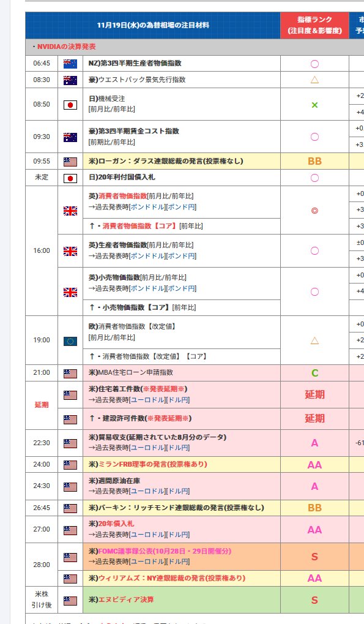Open ドル円 link under 米)貿易収支
This screenshot has width=364, height=624.
pos(178,448)
